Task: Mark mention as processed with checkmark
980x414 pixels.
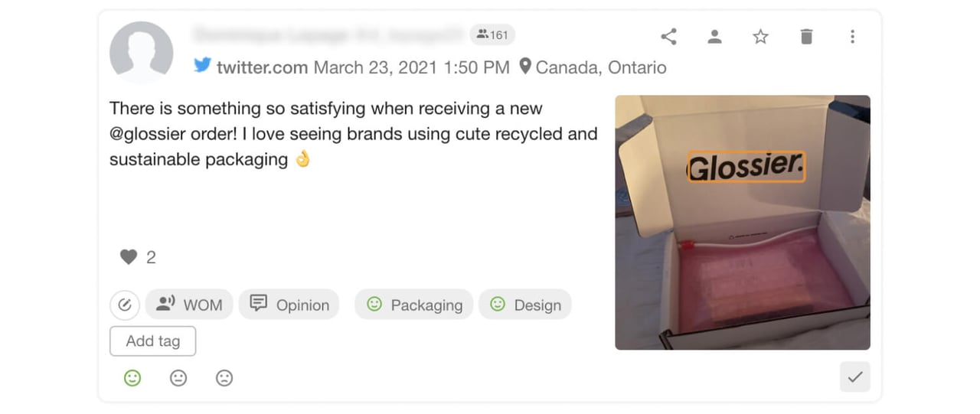Action: click(x=854, y=377)
